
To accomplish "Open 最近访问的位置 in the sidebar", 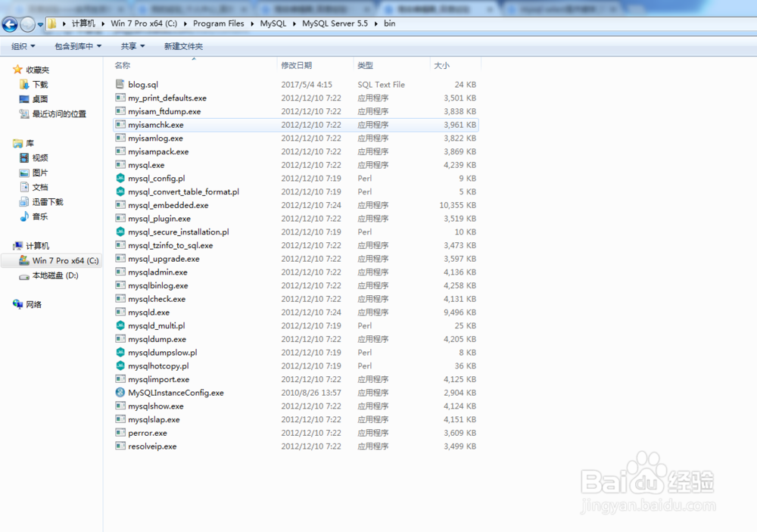I will click(x=59, y=114).
